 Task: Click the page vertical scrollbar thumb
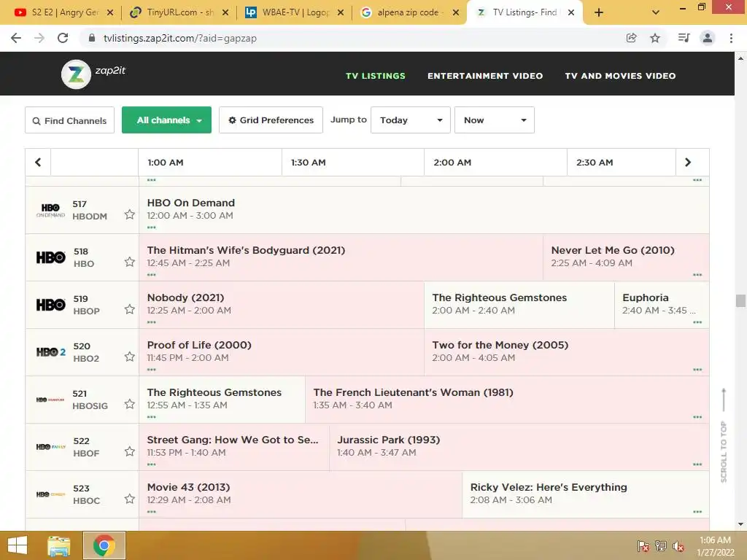pyautogui.click(x=740, y=300)
